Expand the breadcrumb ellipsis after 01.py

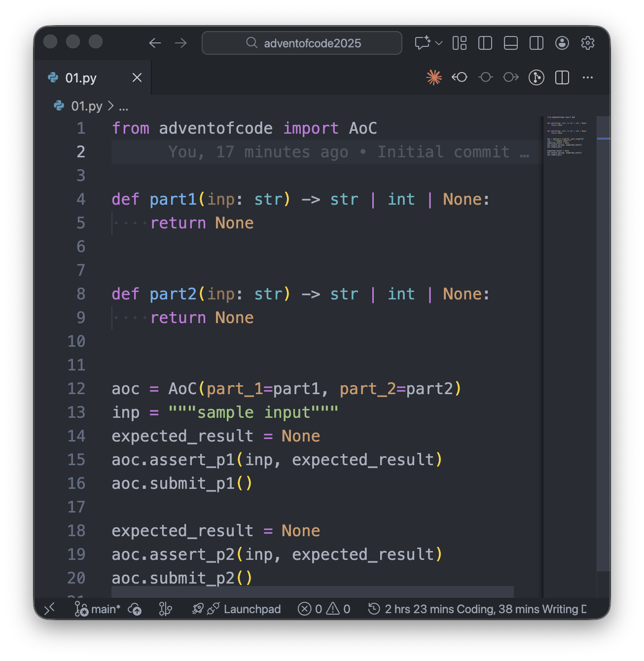pos(123,107)
